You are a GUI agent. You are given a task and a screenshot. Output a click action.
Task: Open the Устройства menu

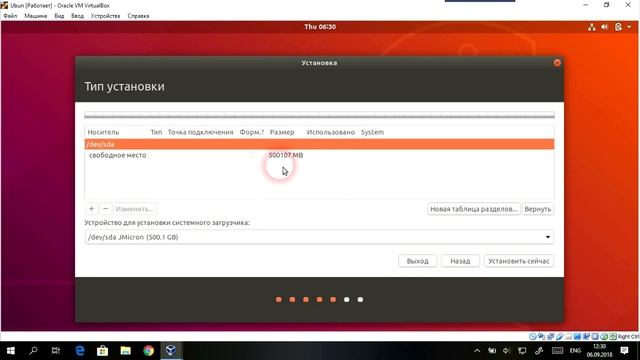tap(105, 16)
